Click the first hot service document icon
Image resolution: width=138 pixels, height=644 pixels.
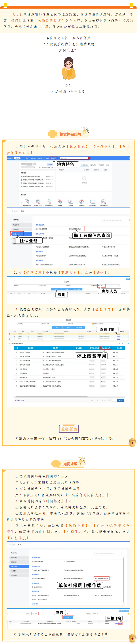tap(27, 201)
